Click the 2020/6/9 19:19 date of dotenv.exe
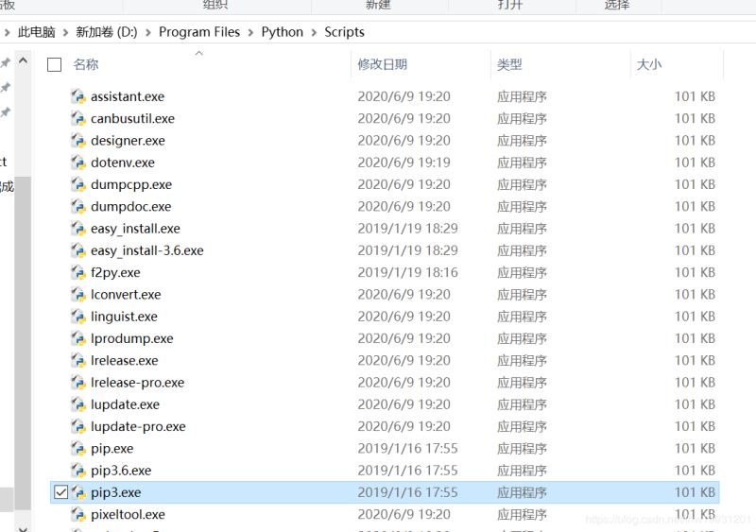Screen dimensions: 756x532 click(x=404, y=163)
